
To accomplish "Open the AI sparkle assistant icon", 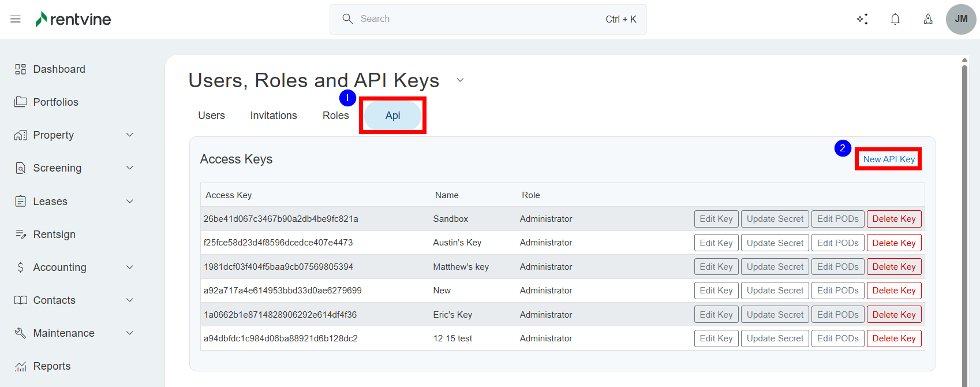I will [862, 19].
